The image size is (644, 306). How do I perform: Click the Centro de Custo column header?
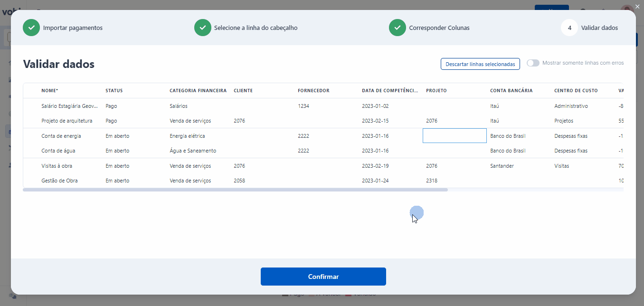click(576, 91)
